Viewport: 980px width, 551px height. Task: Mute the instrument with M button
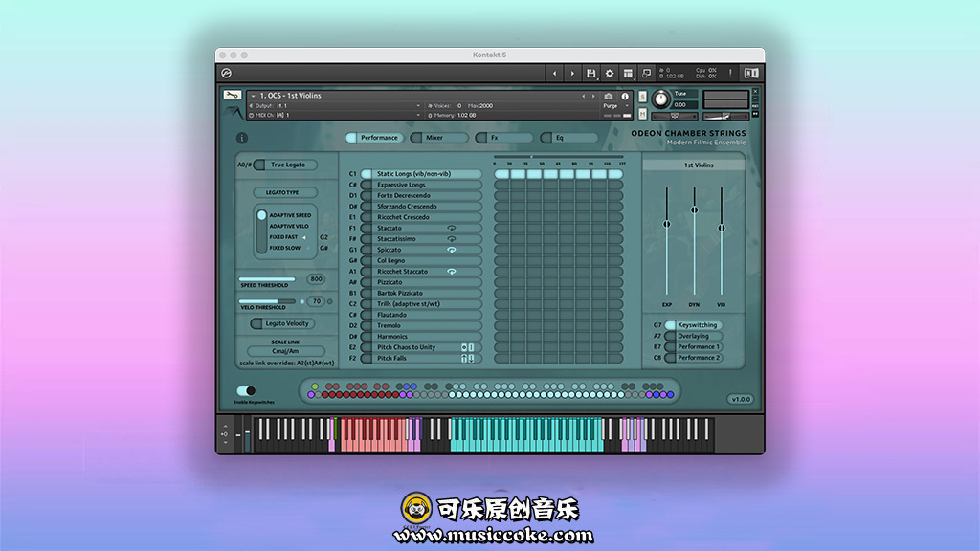[642, 114]
